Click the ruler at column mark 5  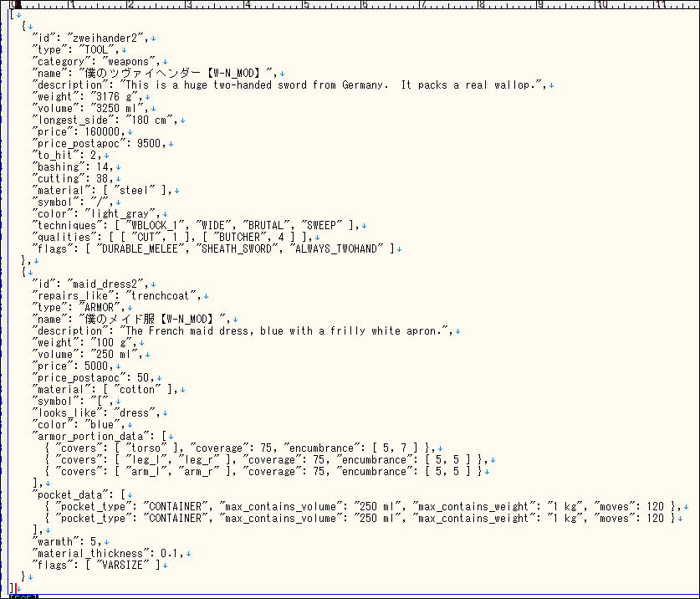(305, 5)
